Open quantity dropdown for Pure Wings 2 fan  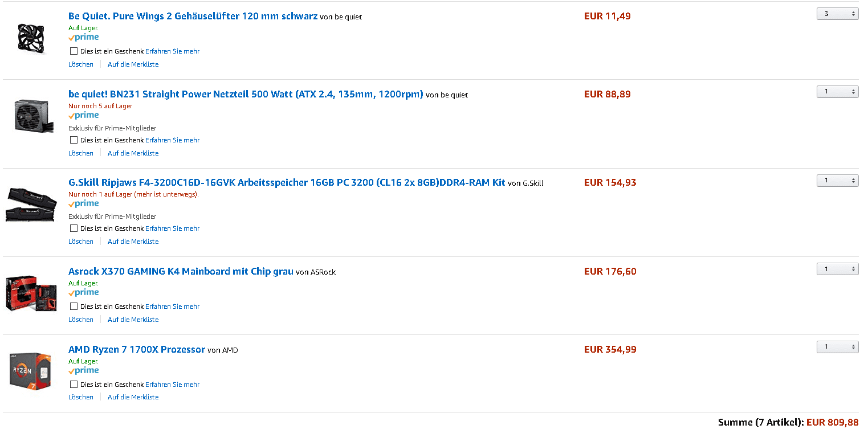point(837,14)
